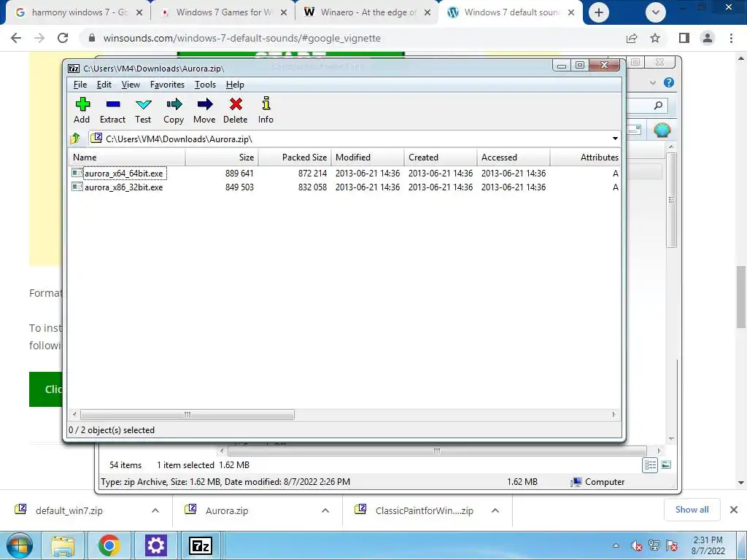Sort by Attributes column header
The height and width of the screenshot is (560, 747).
point(585,157)
